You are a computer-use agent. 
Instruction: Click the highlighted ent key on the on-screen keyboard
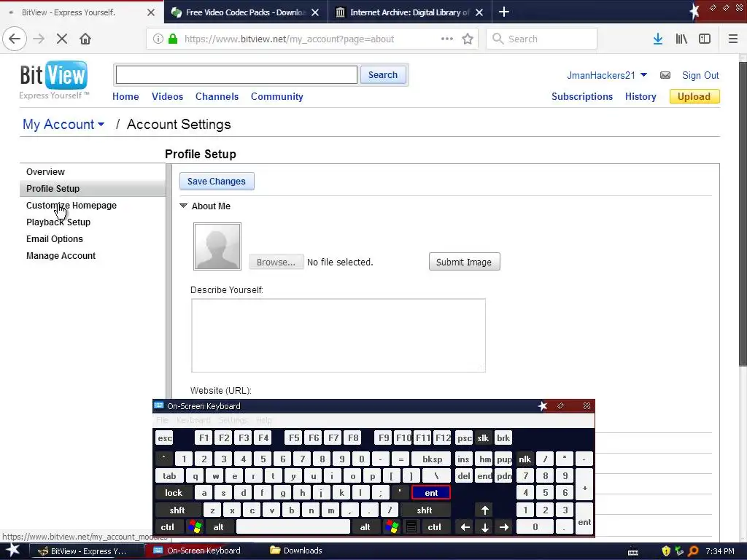[431, 493]
